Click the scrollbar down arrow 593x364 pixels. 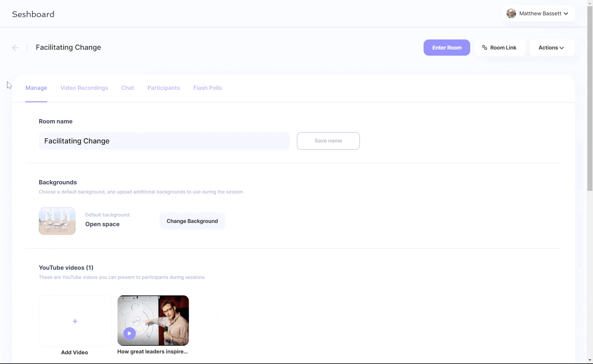point(590,360)
